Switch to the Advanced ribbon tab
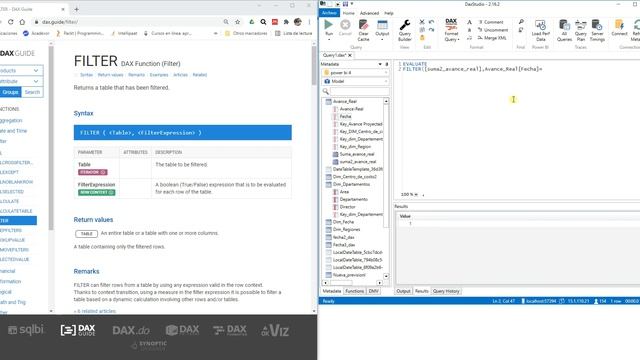Screen dimensions: 640x360 click(x=369, y=13)
